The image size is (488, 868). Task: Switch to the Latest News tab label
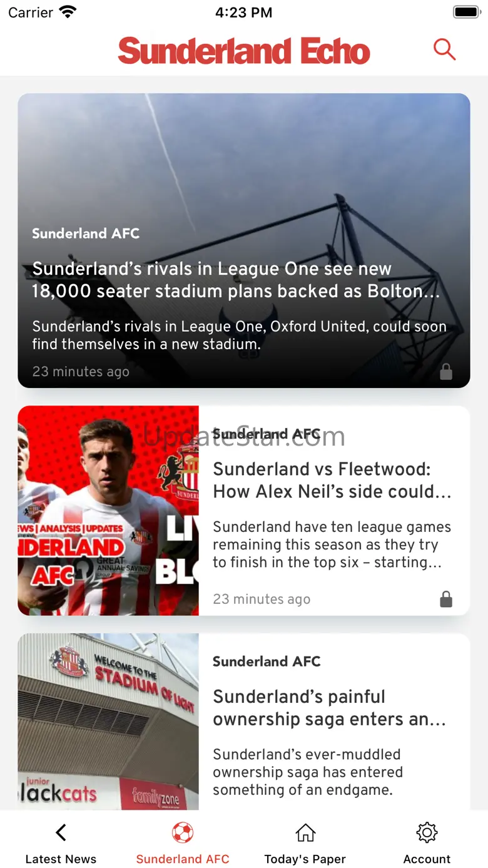pyautogui.click(x=61, y=859)
